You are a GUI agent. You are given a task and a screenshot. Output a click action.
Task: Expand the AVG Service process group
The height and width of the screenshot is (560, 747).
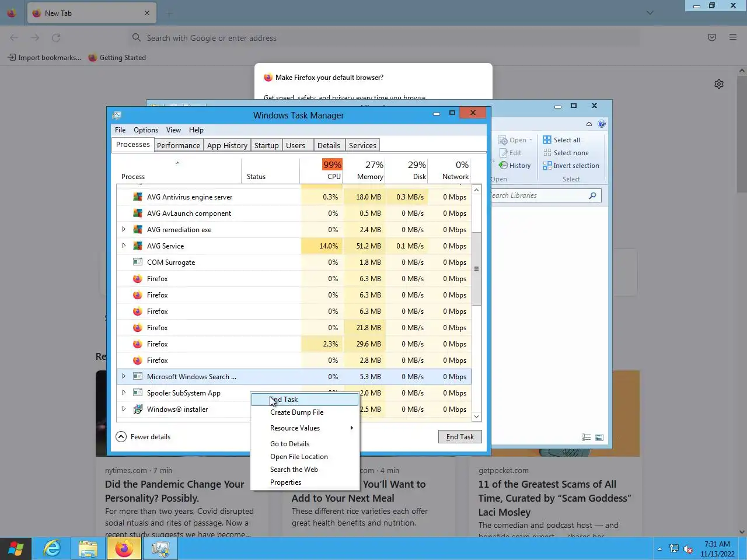[124, 246]
